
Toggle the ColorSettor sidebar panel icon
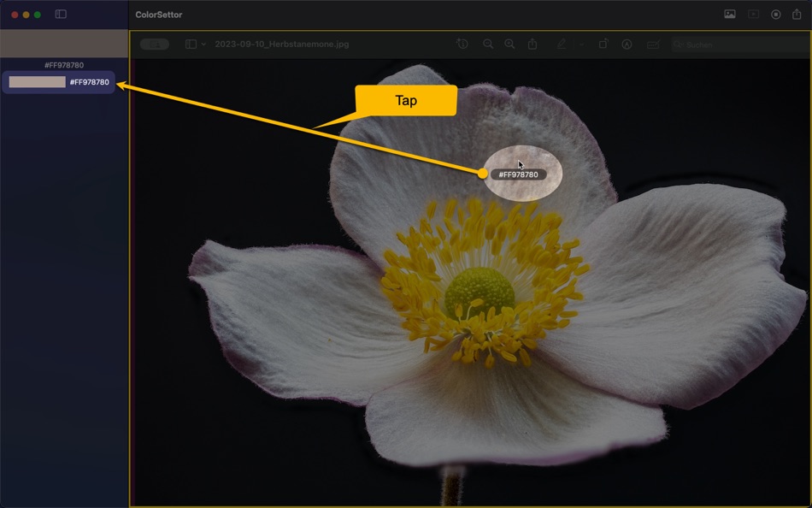pos(61,15)
